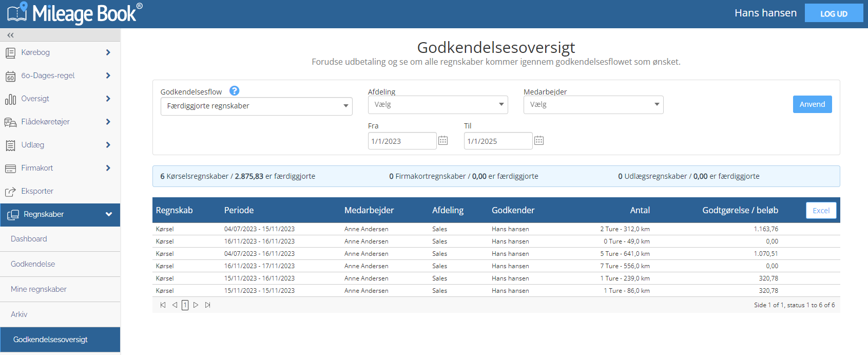The width and height of the screenshot is (868, 355).
Task: Open help for Godkendelsesflow question mark
Action: click(234, 91)
